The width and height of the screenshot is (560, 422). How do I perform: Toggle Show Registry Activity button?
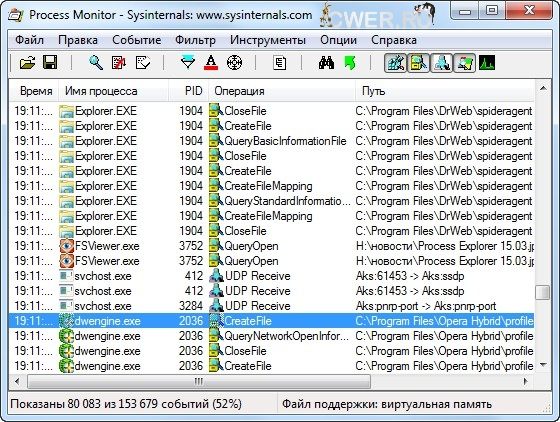point(395,63)
